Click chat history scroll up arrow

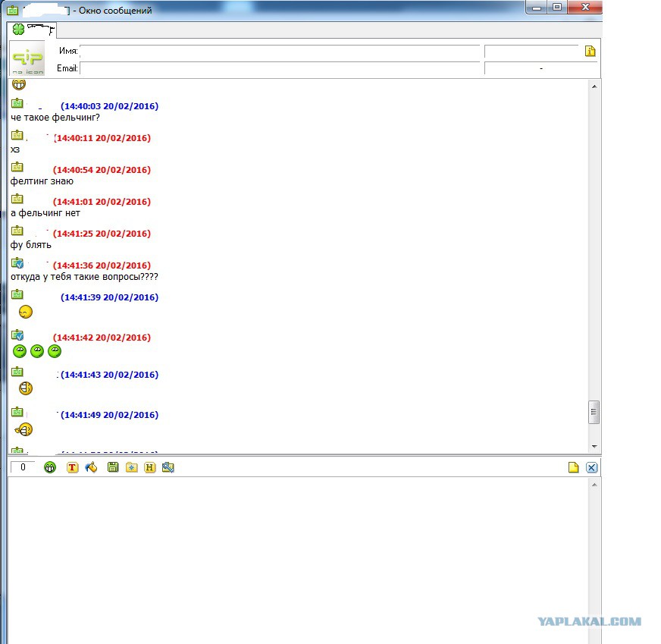tap(594, 86)
